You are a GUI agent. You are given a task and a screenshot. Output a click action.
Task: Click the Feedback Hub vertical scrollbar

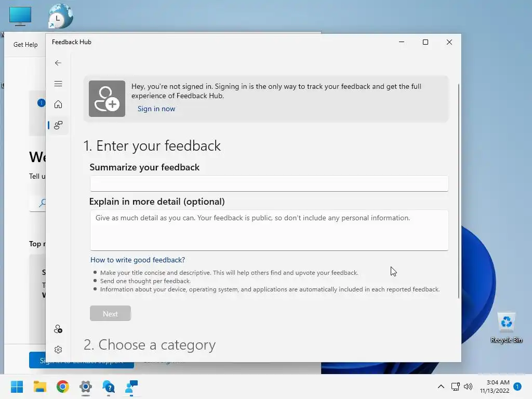click(459, 191)
